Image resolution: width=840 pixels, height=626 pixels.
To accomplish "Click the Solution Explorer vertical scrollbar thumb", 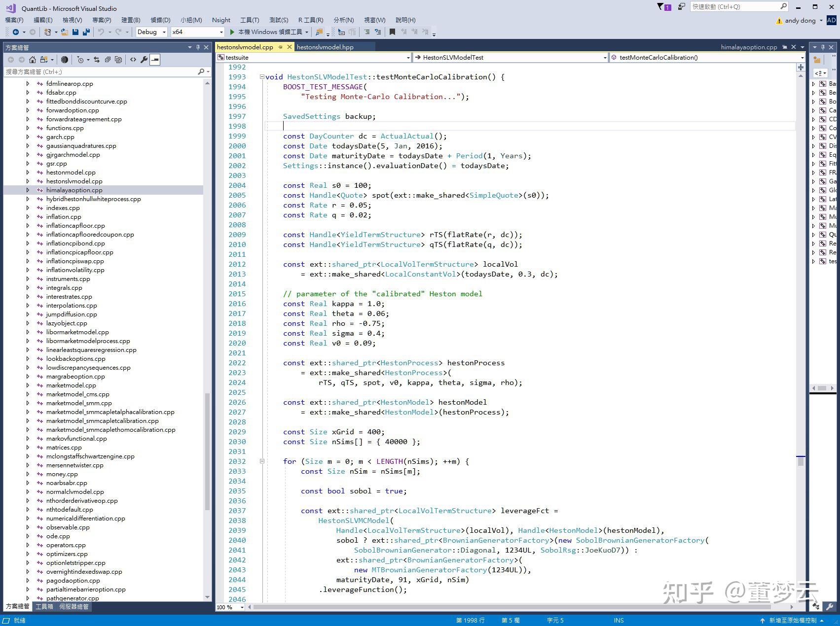I will click(207, 451).
